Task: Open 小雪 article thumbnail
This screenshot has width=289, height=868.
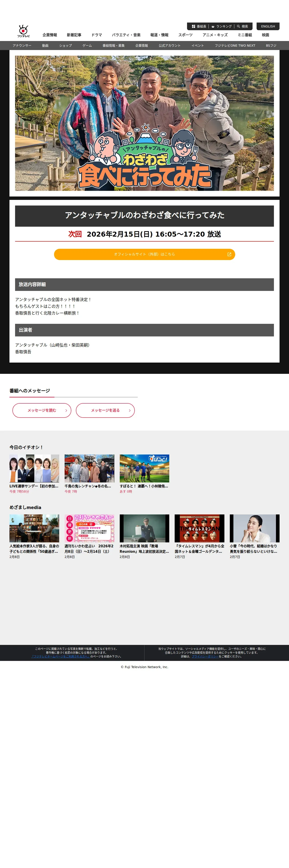Action: [255, 528]
